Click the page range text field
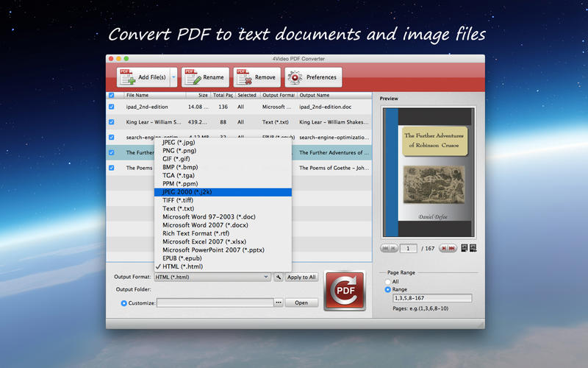This screenshot has width=588, height=368. point(431,298)
